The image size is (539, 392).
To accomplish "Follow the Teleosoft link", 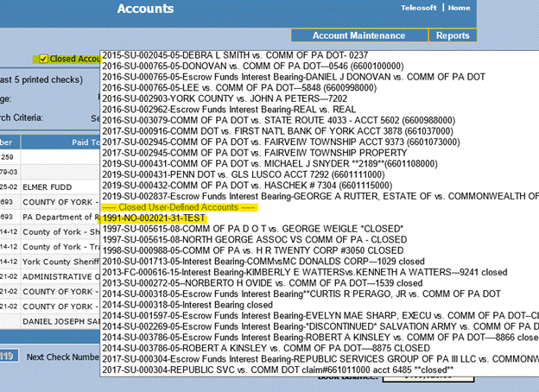I will pos(418,8).
